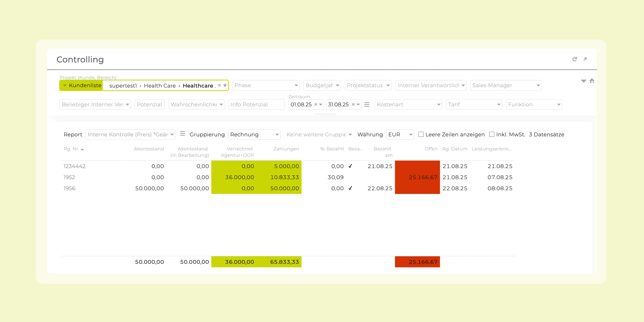
Task: Click red Offen cell 25.166,67 in row 1952
Action: [417, 177]
